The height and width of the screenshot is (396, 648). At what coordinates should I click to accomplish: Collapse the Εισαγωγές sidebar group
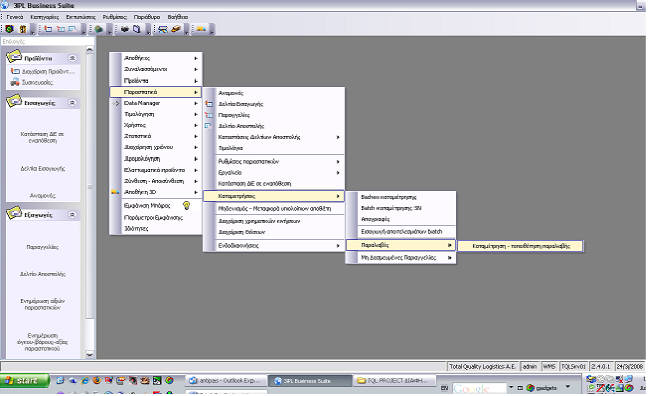(72, 103)
